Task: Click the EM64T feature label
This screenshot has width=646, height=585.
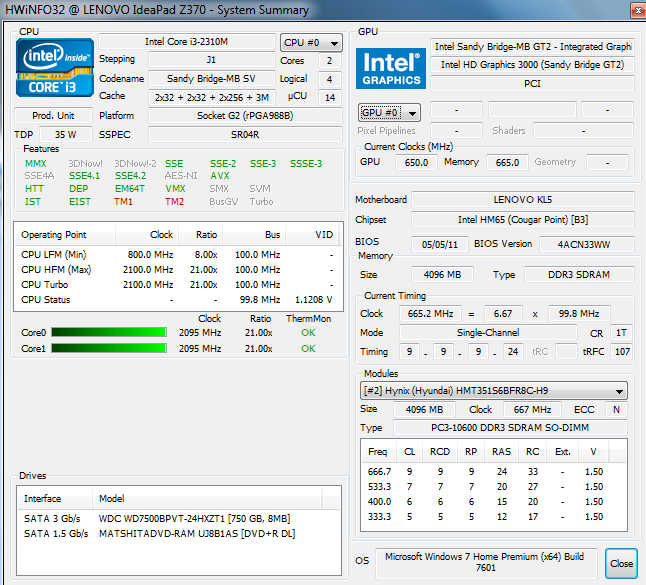Action: pos(130,188)
